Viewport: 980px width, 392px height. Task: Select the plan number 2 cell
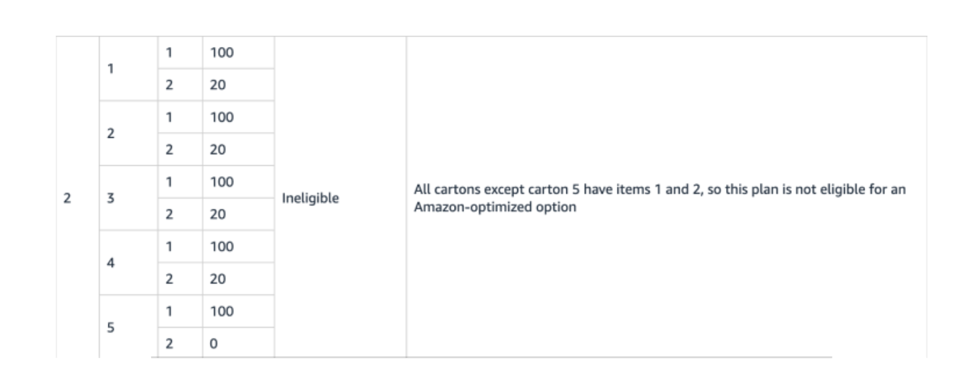click(x=67, y=198)
